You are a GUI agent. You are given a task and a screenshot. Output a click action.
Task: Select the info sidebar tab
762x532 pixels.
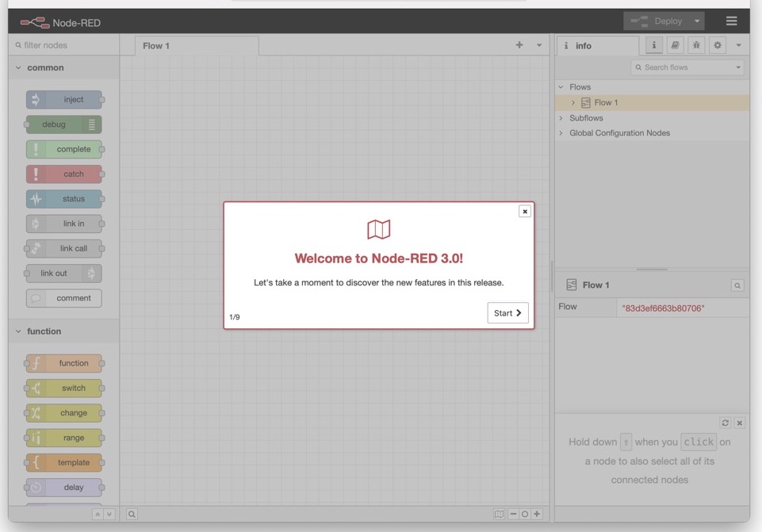pyautogui.click(x=598, y=46)
